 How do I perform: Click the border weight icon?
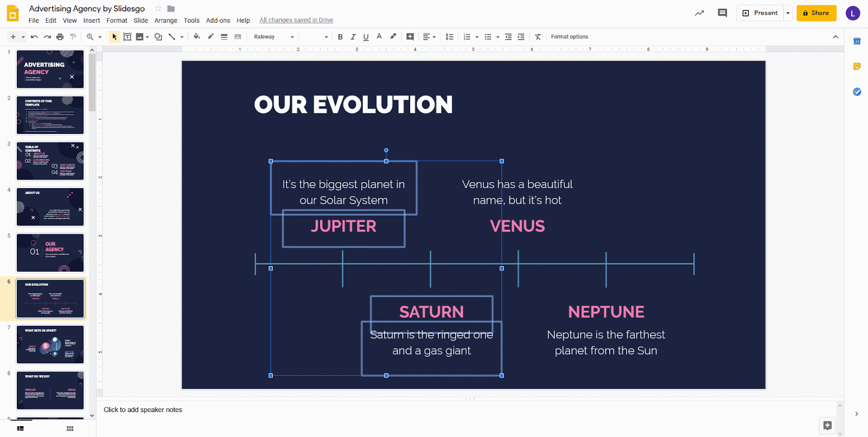point(224,37)
